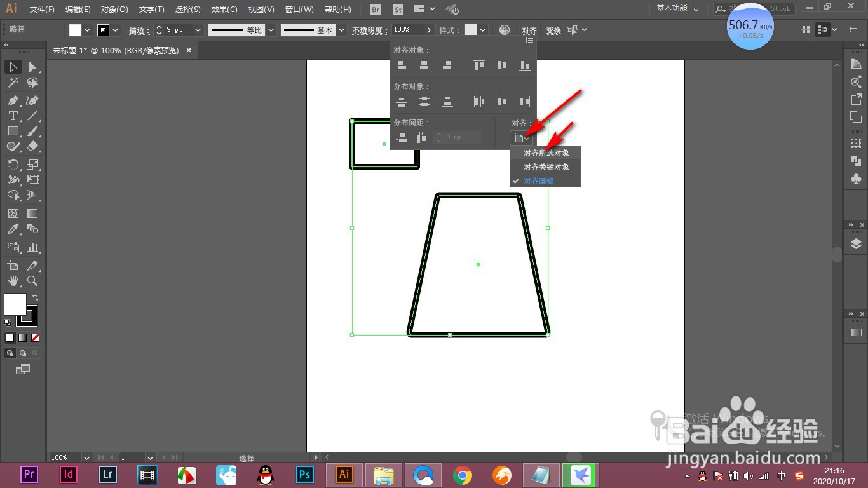
Task: Open brush definition 基本 dropdown
Action: [342, 30]
